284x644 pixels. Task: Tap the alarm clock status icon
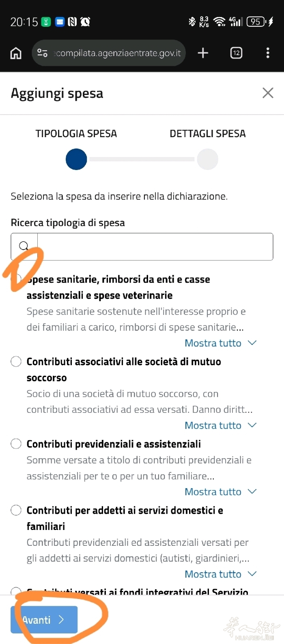85,22
